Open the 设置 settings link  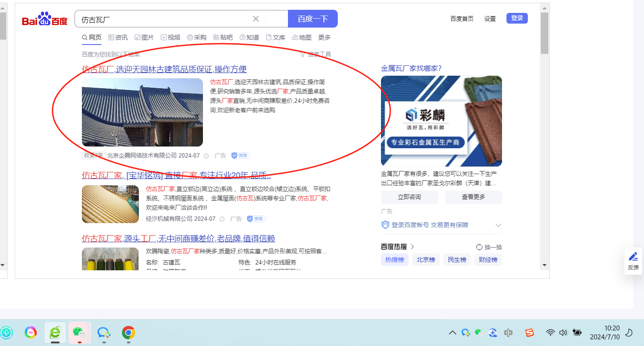click(x=490, y=19)
